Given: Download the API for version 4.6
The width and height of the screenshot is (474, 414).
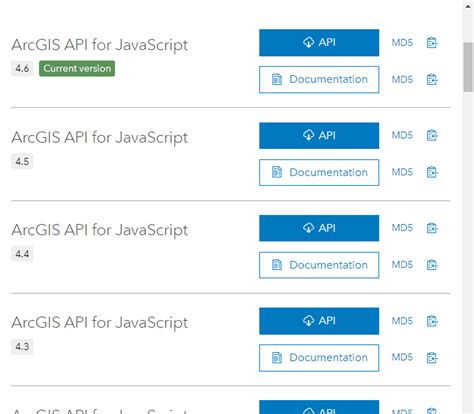Looking at the screenshot, I should click(x=319, y=43).
